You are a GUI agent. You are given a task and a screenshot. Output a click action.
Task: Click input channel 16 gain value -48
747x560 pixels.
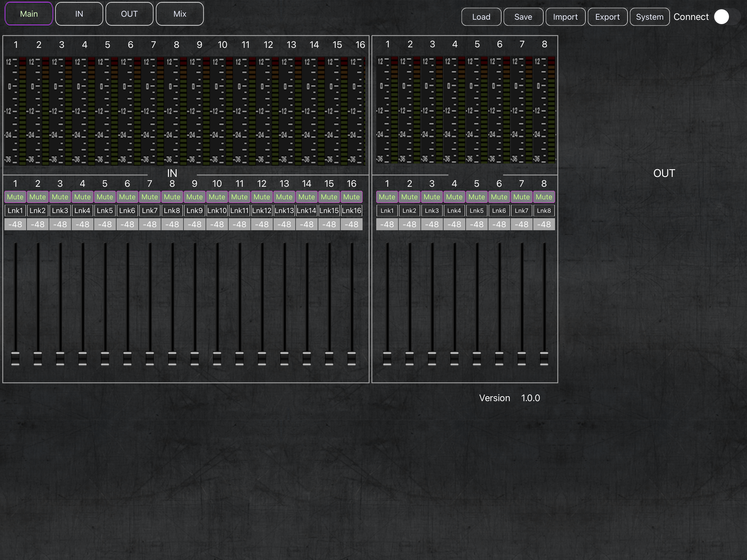351,224
